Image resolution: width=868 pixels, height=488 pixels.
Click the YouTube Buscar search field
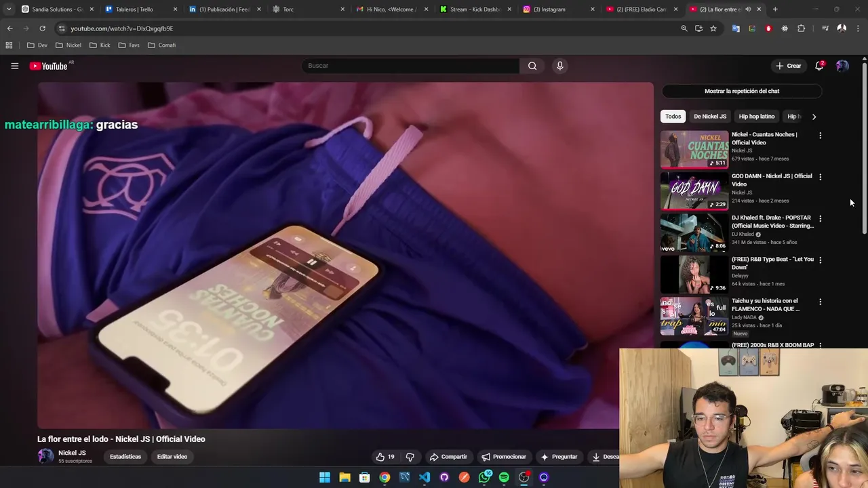(410, 66)
